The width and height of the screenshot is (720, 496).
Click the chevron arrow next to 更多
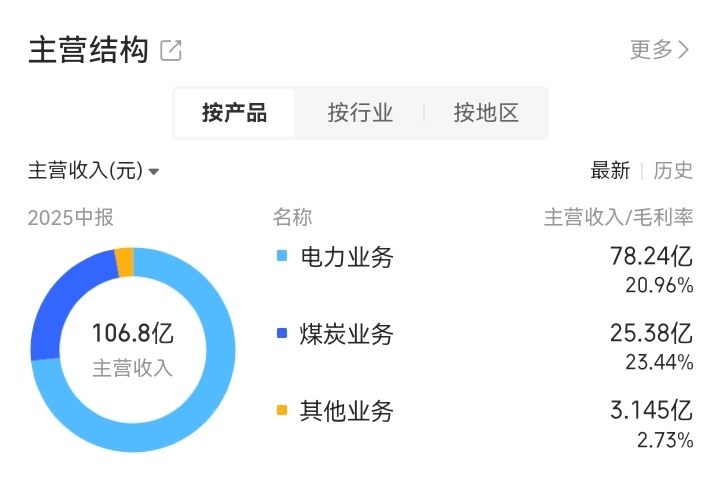coord(684,50)
